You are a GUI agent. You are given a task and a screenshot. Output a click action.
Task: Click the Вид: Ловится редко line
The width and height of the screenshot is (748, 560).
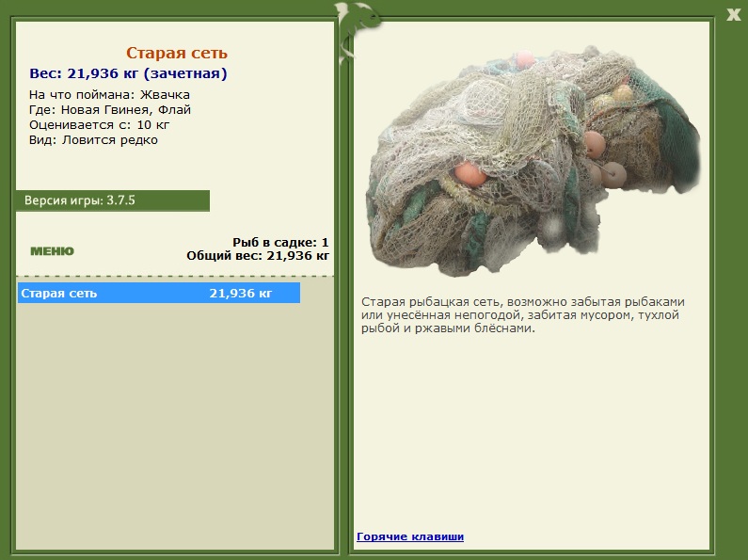[x=93, y=139]
